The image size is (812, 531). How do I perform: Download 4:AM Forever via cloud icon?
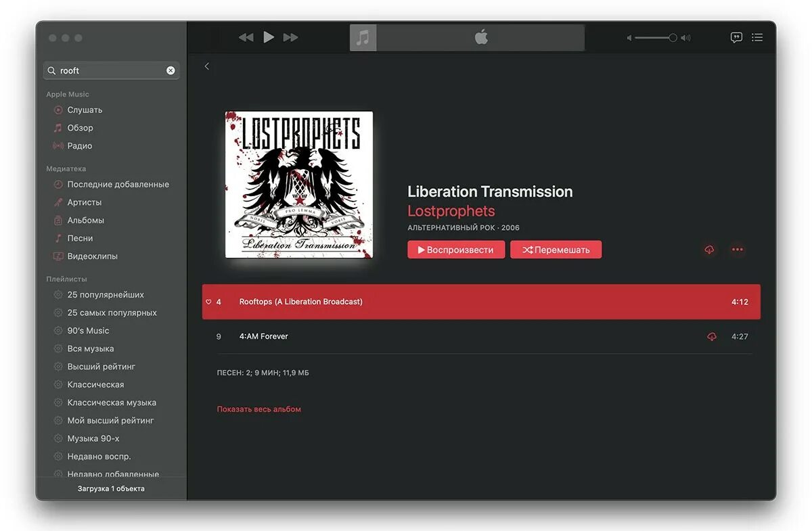(x=712, y=336)
